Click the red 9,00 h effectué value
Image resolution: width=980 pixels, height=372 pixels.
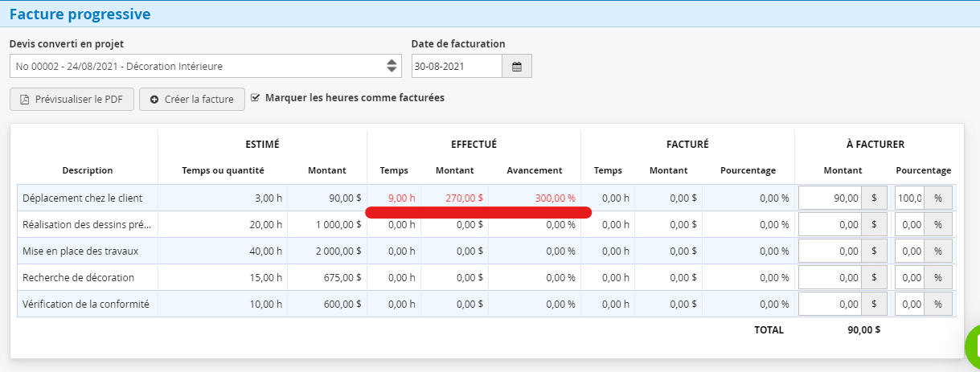click(x=401, y=198)
